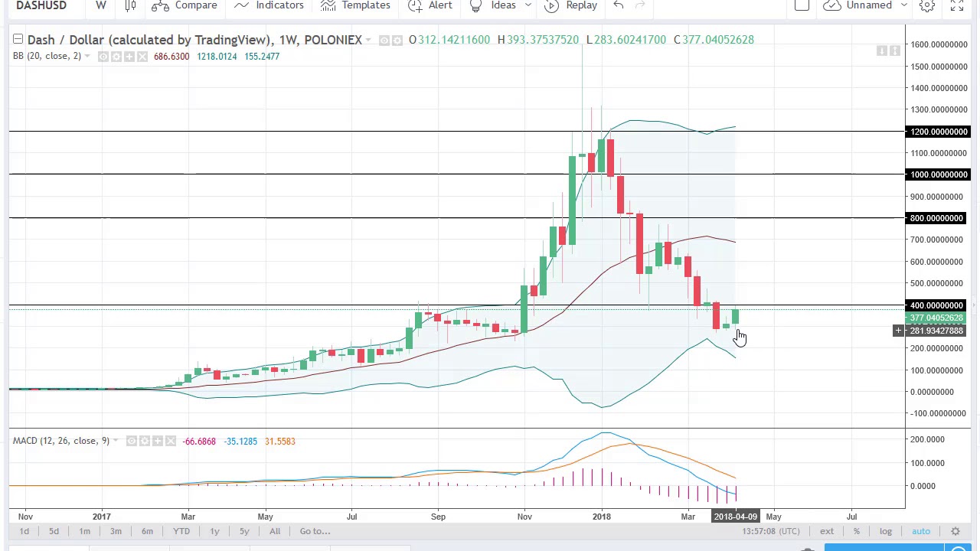Collapse the Dash / Dollar legend box

click(18, 39)
